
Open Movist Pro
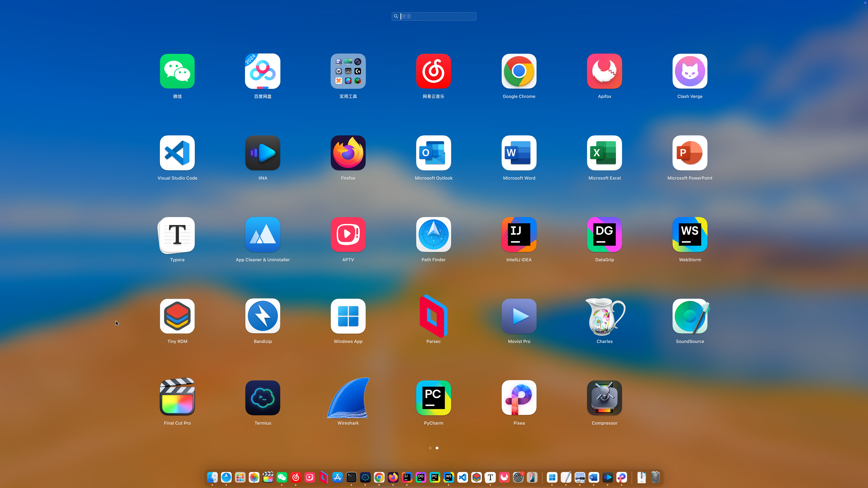coord(519,316)
